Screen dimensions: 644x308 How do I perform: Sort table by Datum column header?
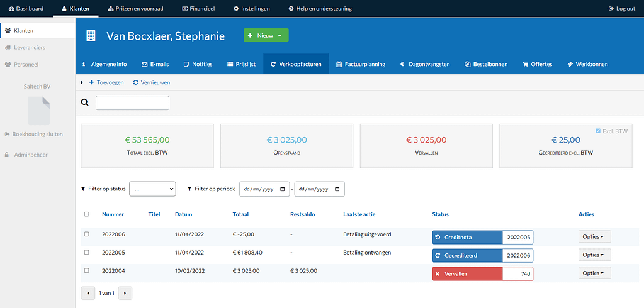pyautogui.click(x=184, y=214)
